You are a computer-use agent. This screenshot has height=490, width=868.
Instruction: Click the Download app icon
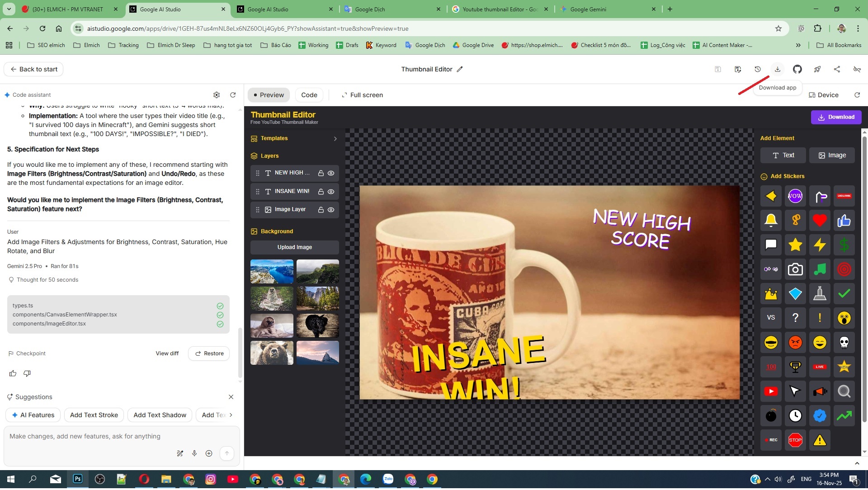[x=777, y=69]
